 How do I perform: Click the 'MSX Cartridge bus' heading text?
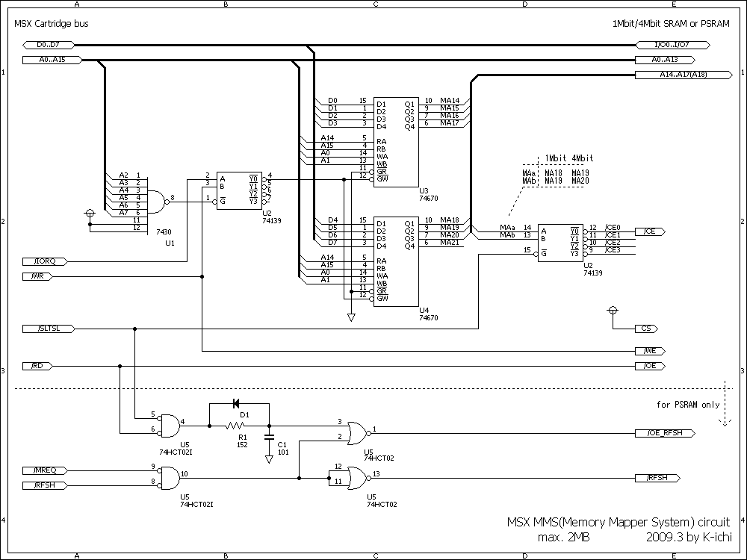pyautogui.click(x=52, y=24)
